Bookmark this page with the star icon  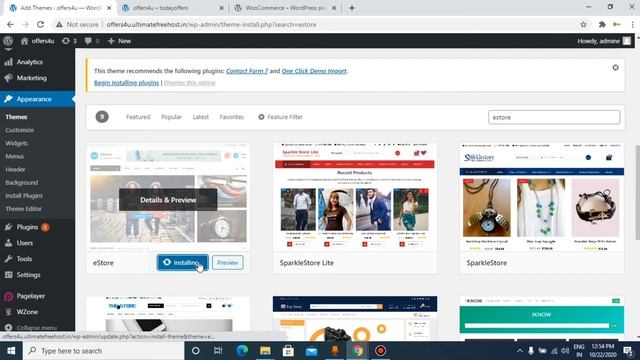[584, 24]
